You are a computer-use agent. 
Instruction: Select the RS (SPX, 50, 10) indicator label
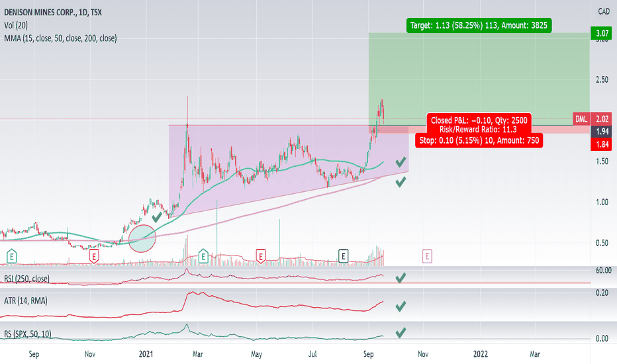pyautogui.click(x=28, y=334)
